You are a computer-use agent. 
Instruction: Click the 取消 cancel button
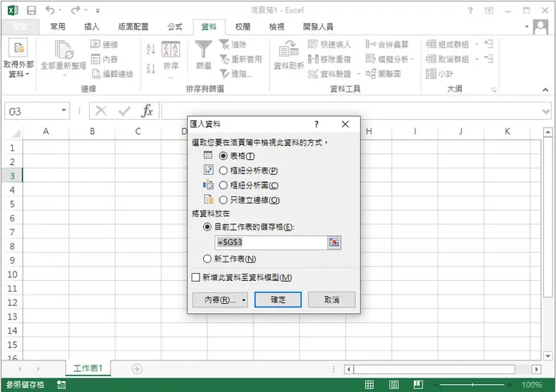(x=331, y=300)
